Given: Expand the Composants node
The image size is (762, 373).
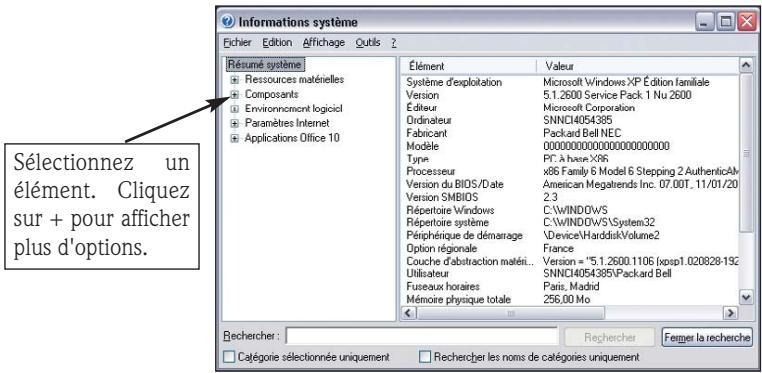Looking at the screenshot, I should [x=235, y=94].
